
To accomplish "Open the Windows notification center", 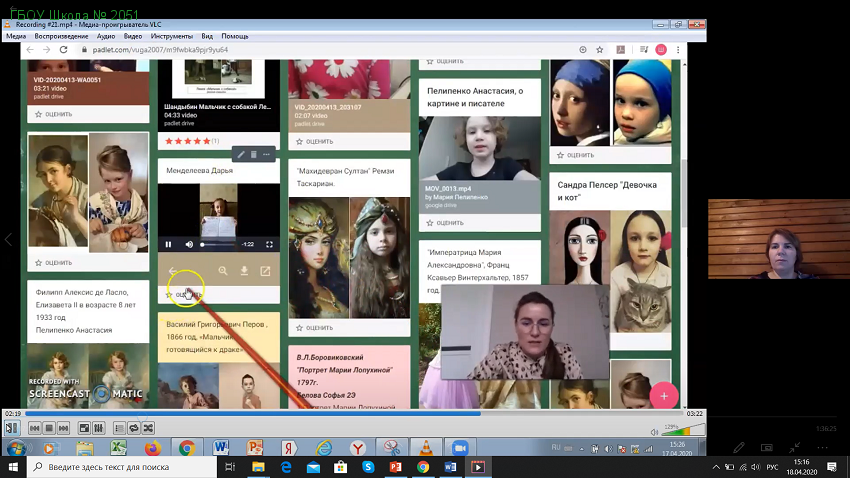I will pos(832,467).
